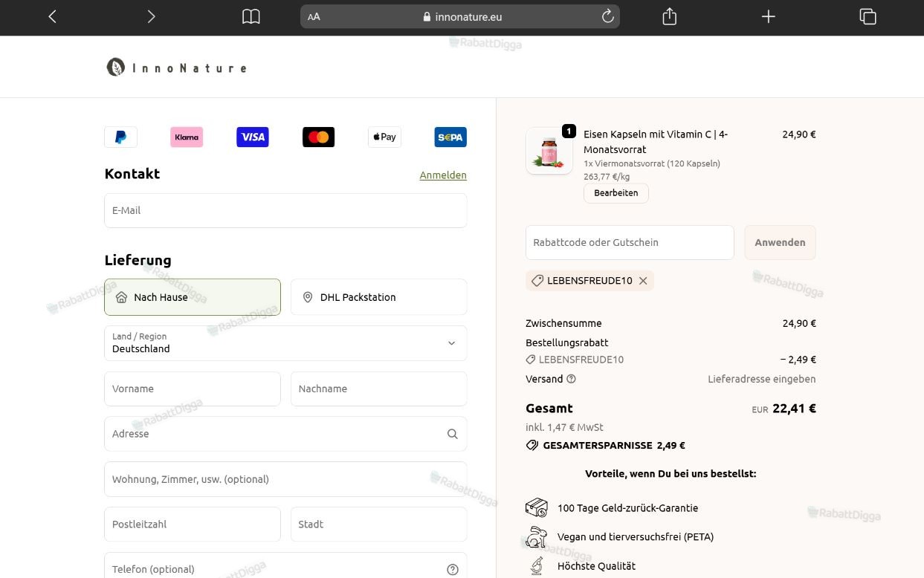This screenshot has width=924, height=578.
Task: Go back to the previous page
Action: point(52,16)
